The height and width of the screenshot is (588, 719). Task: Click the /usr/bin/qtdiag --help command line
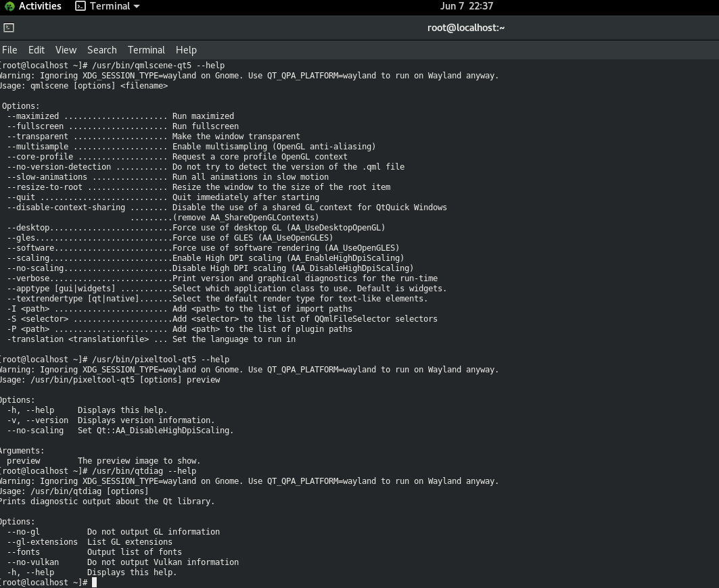pyautogui.click(x=144, y=471)
